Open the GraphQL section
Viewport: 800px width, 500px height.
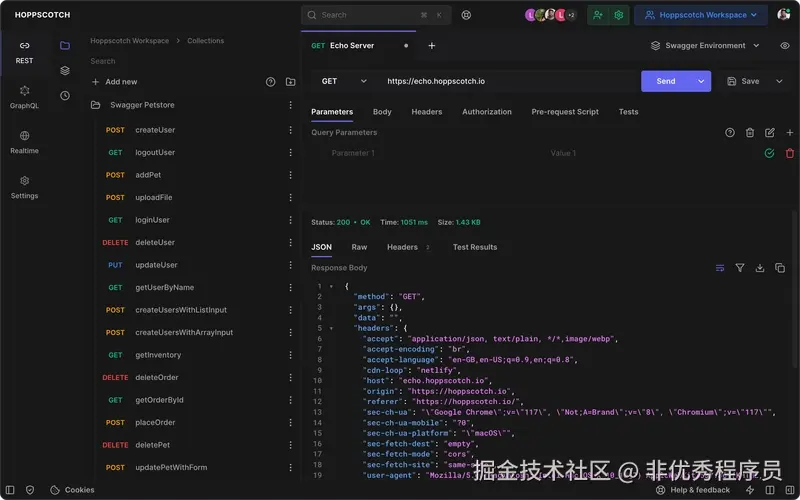[x=24, y=97]
